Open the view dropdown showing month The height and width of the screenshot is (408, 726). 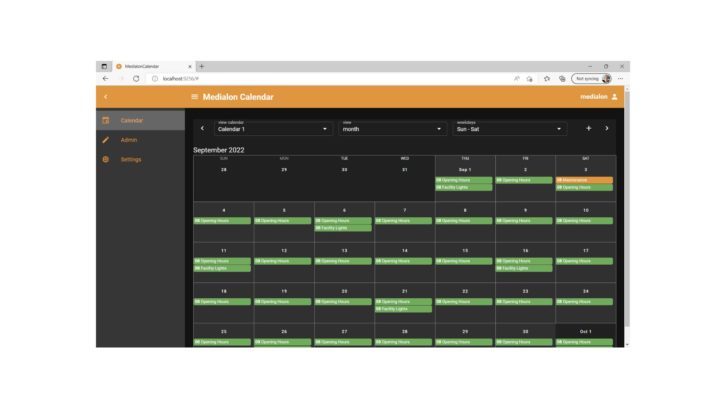pos(393,128)
